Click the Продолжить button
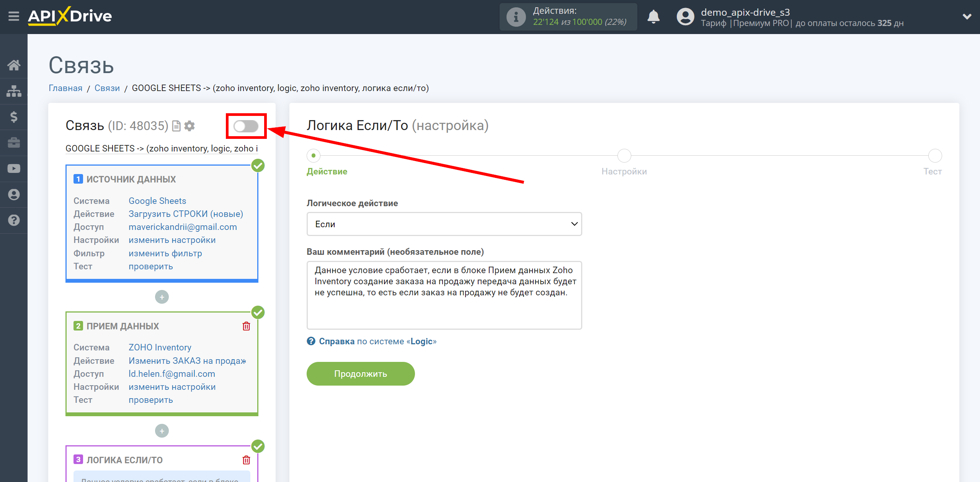This screenshot has height=482, width=980. pos(361,374)
